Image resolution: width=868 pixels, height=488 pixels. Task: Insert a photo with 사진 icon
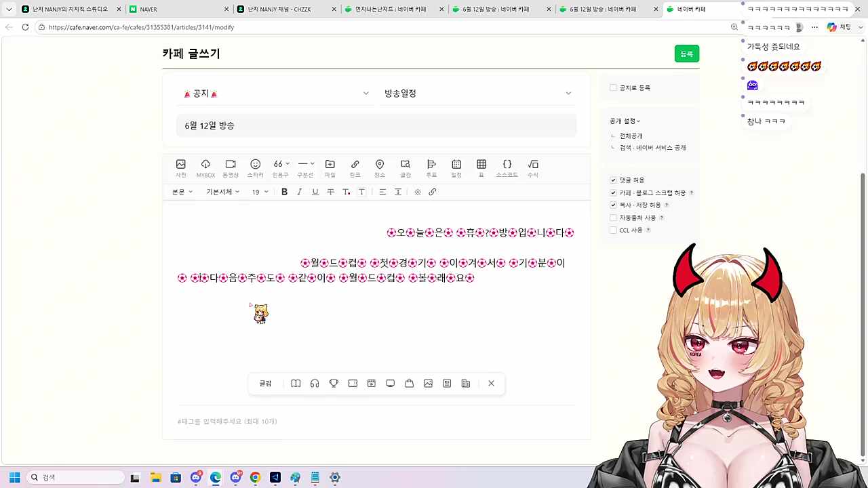point(181,168)
